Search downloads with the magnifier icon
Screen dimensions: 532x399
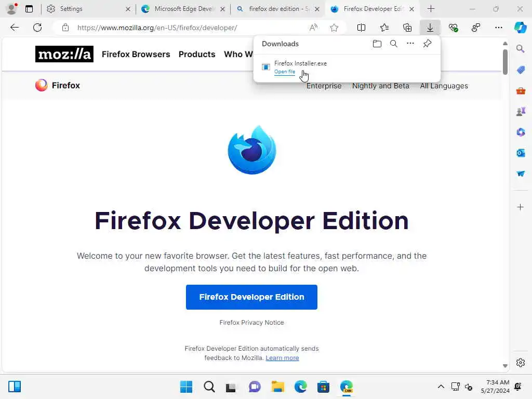point(394,44)
